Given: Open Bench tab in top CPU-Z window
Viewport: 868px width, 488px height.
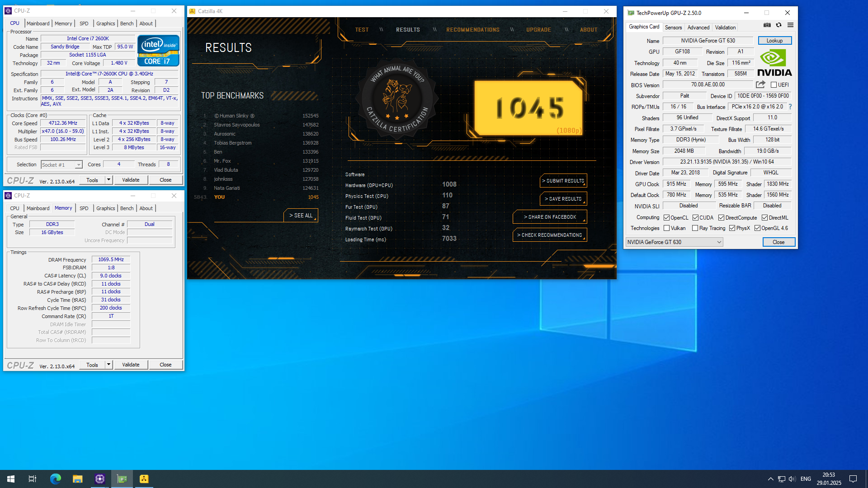Looking at the screenshot, I should point(127,23).
